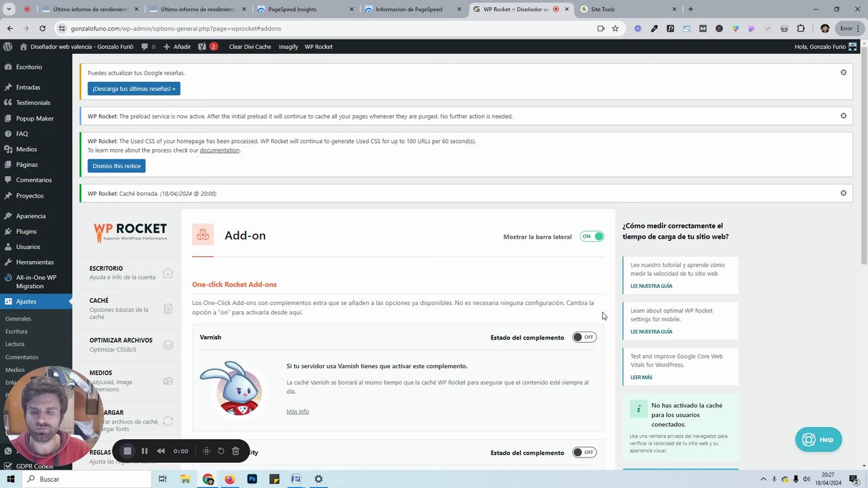Open the Yoast SEO notifications icon

pyautogui.click(x=208, y=47)
